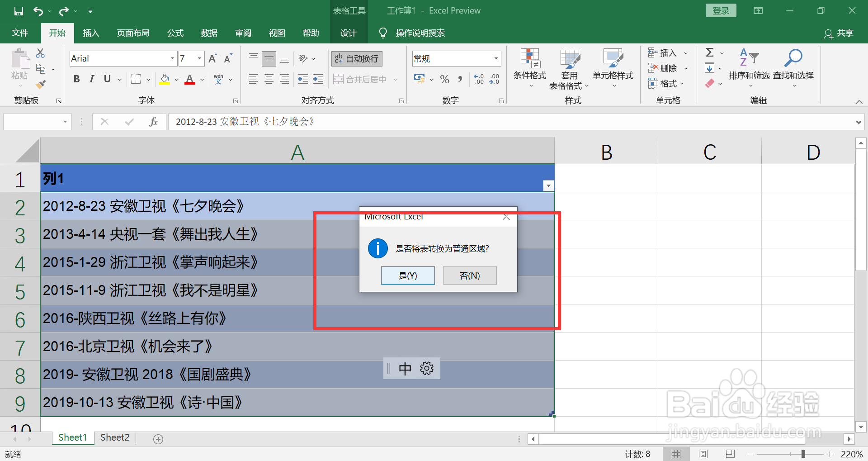
Task: Open 排序和筛选 sort and filter
Action: (x=749, y=68)
